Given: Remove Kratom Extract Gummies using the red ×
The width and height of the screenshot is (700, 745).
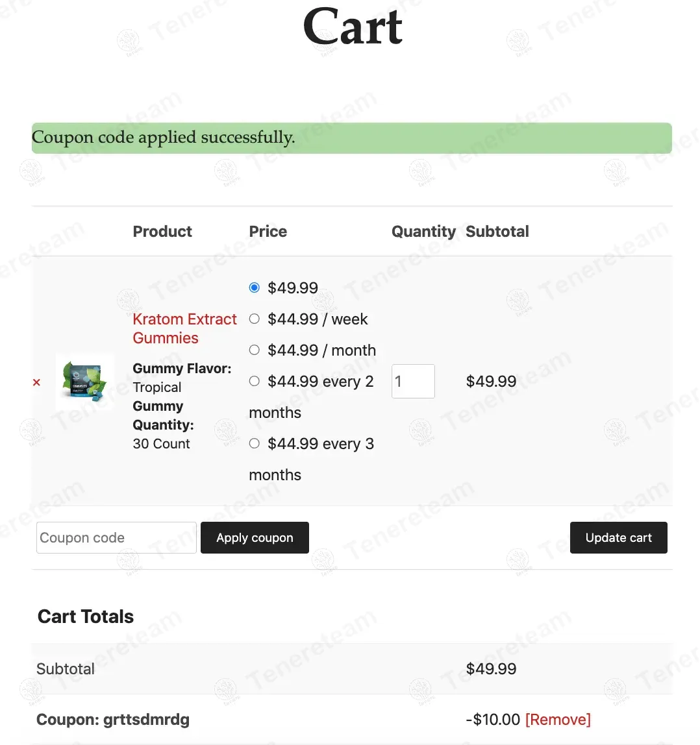Looking at the screenshot, I should [x=36, y=382].
